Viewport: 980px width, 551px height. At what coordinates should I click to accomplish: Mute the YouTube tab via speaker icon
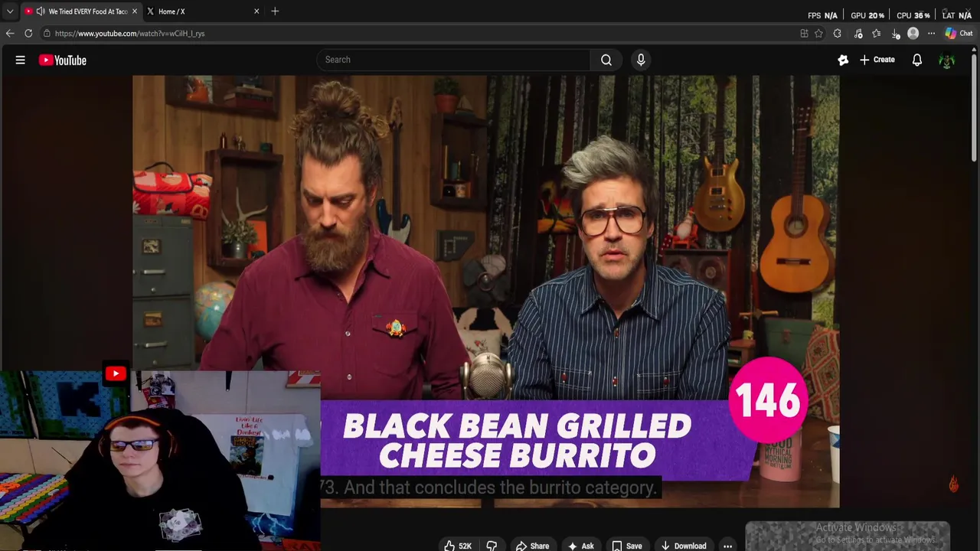(x=40, y=11)
